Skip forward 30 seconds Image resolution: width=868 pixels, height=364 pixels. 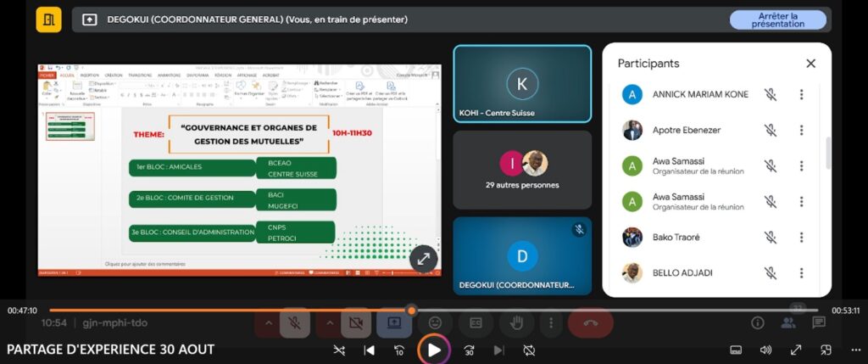tap(469, 350)
